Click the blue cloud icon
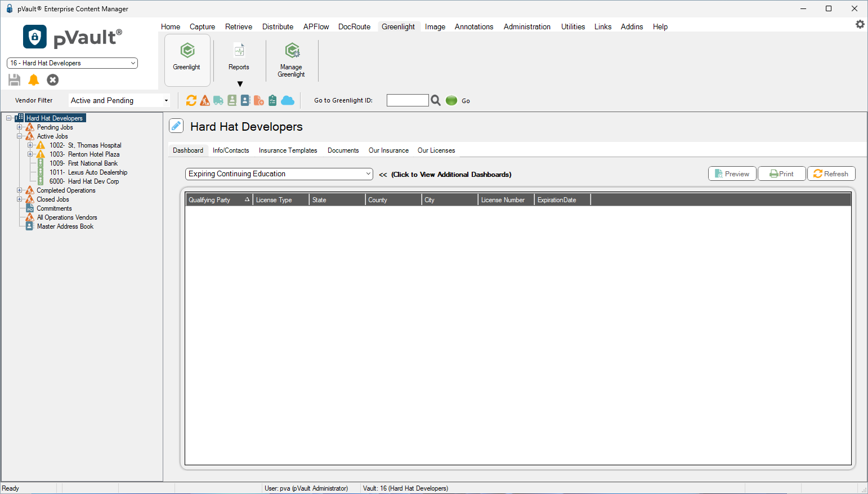 tap(288, 100)
